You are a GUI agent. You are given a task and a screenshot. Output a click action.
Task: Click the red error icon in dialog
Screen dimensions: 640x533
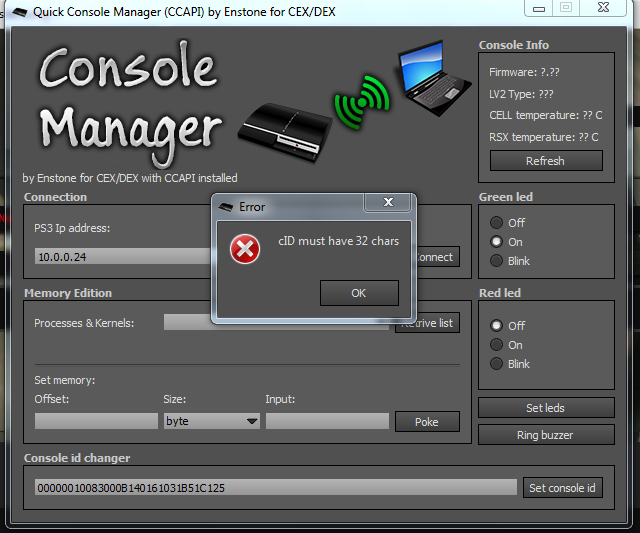point(245,249)
